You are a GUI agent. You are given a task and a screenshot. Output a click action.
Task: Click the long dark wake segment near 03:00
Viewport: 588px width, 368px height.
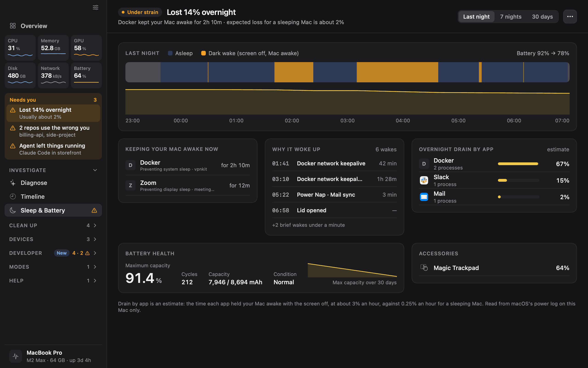397,72
